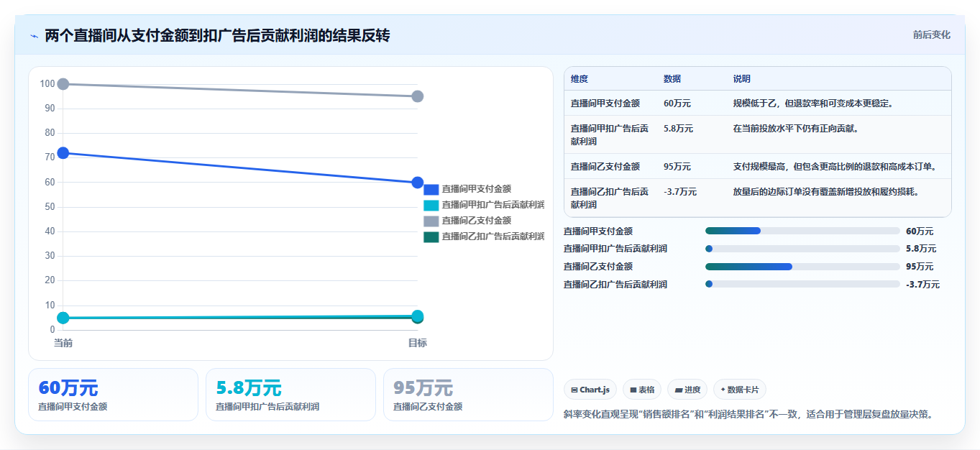This screenshot has width=980, height=450.
Task: Click 95万元 value right of progress bar
Action: (x=920, y=267)
